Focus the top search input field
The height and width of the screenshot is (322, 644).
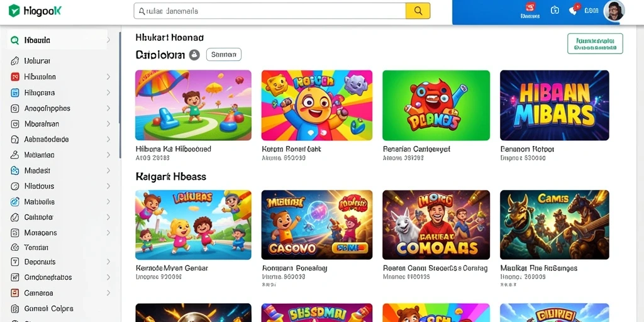pos(270,11)
